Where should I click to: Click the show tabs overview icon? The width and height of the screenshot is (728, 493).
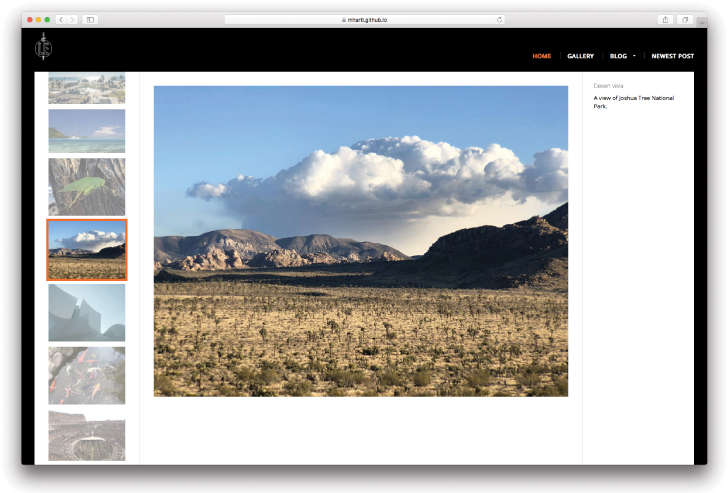[x=685, y=19]
